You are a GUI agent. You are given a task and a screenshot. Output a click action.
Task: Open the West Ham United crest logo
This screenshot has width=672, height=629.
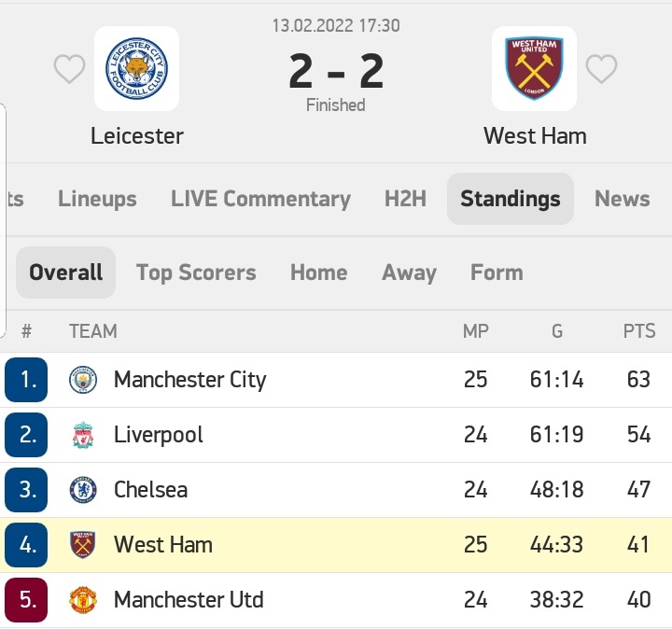534,68
